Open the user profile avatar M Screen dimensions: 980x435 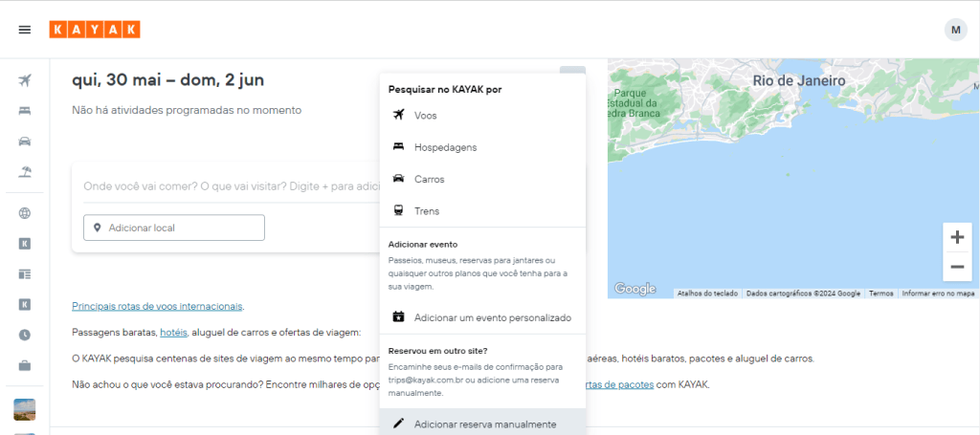coord(956,30)
